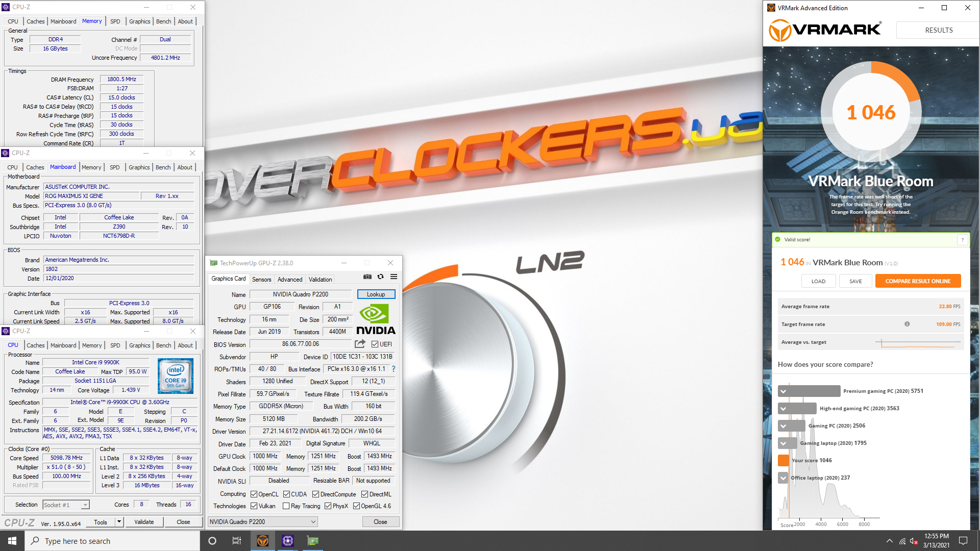980x551 pixels.
Task: Click the CPU-Z Validate button
Action: [x=144, y=522]
